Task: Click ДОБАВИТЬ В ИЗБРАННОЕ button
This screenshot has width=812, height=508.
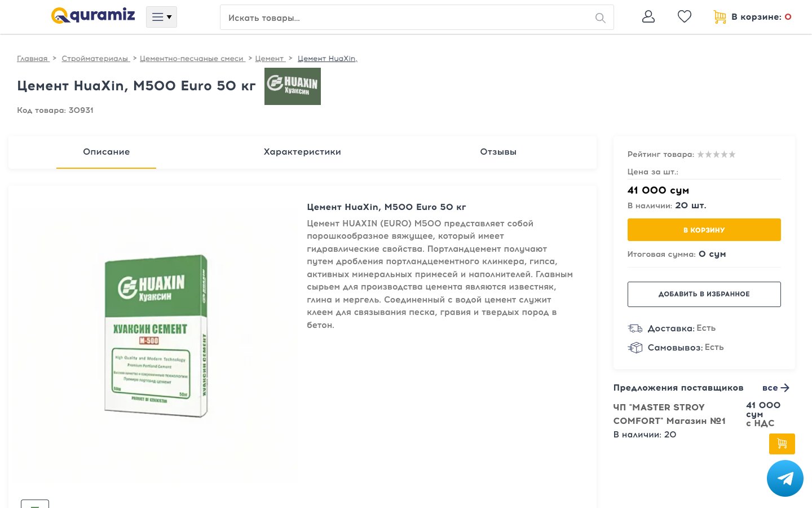Action: coord(704,294)
